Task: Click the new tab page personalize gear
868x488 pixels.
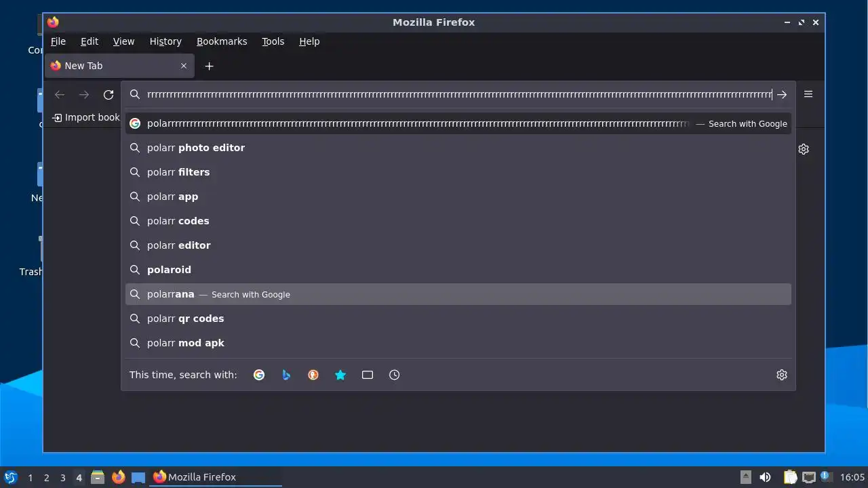Action: pos(804,149)
